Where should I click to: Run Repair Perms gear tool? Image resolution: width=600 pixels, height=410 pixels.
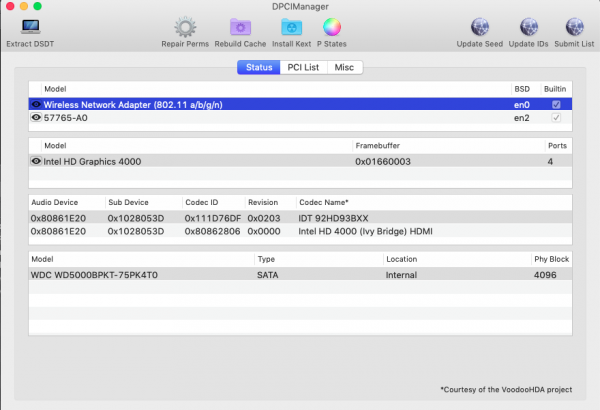pos(185,27)
